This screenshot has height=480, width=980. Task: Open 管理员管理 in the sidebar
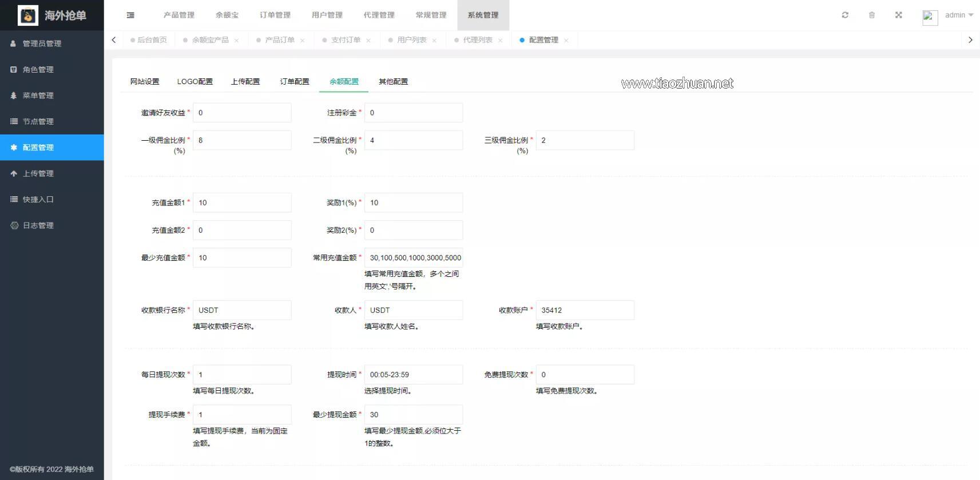pos(52,43)
